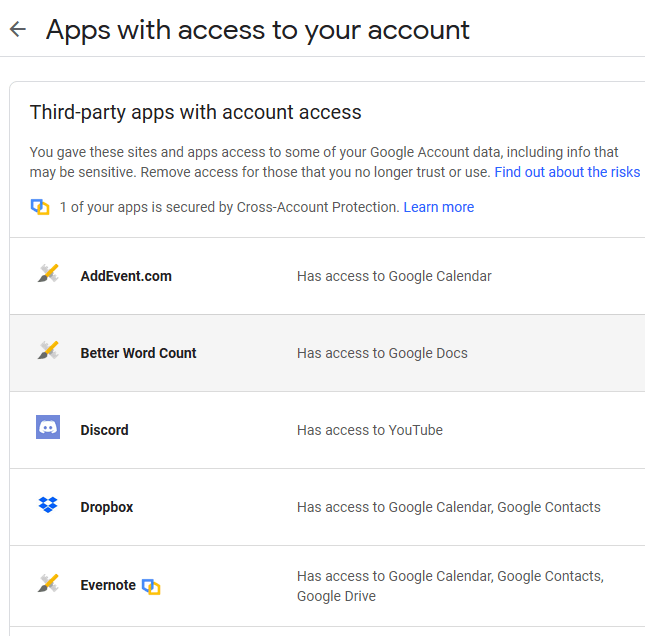645x636 pixels.
Task: Expand the Dropbox app entry
Action: 327,507
